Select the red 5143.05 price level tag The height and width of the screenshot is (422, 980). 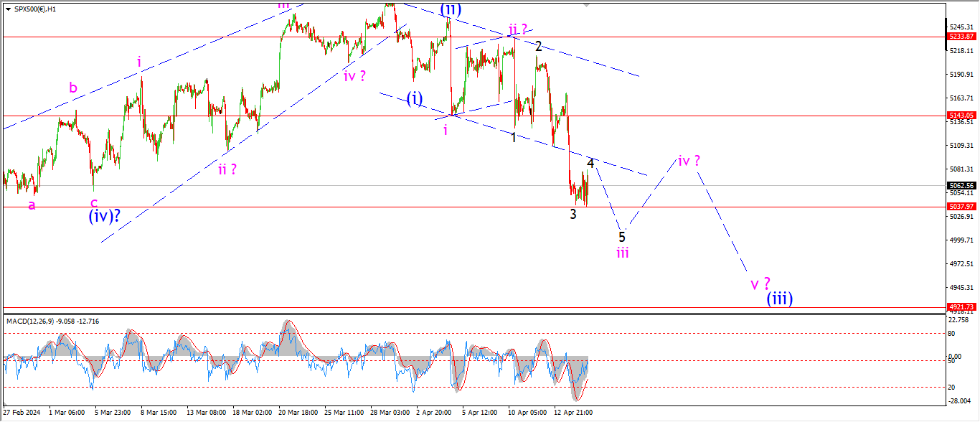(x=961, y=116)
